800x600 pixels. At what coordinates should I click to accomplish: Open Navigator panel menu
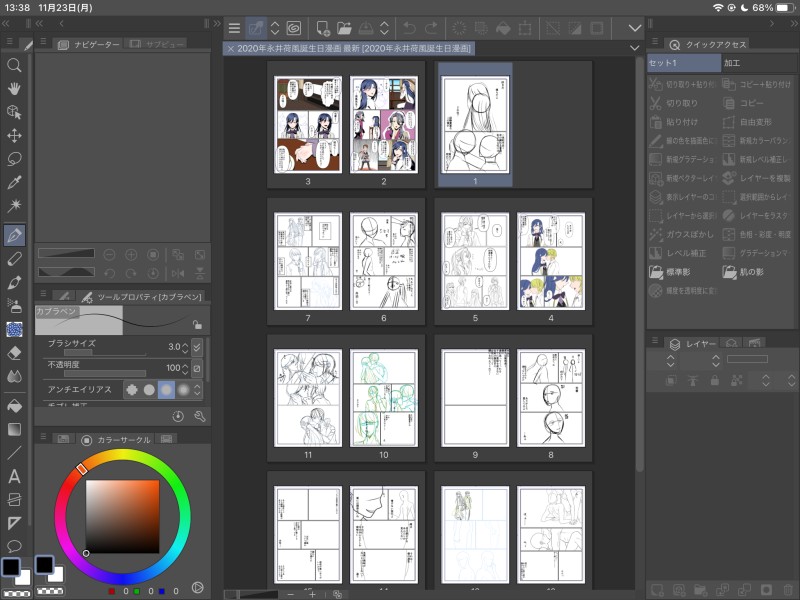coord(43,42)
